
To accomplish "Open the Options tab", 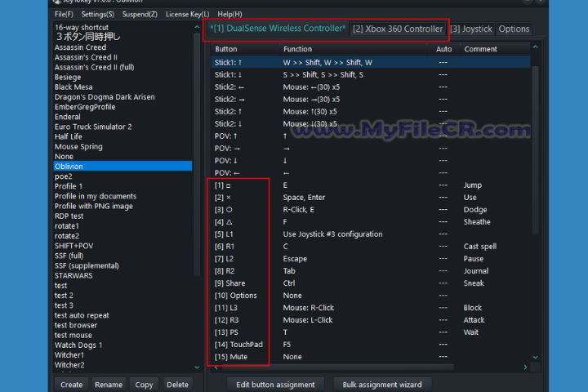I will pos(514,29).
